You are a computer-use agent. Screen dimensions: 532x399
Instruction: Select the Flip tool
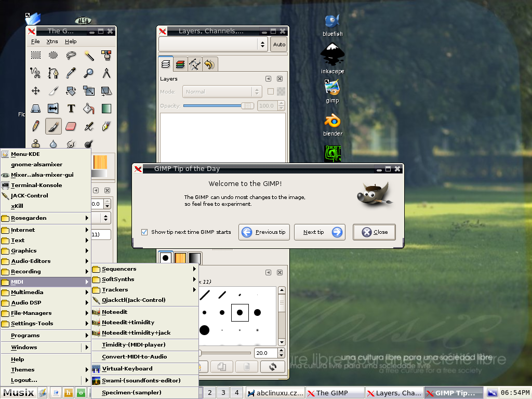[x=54, y=109]
